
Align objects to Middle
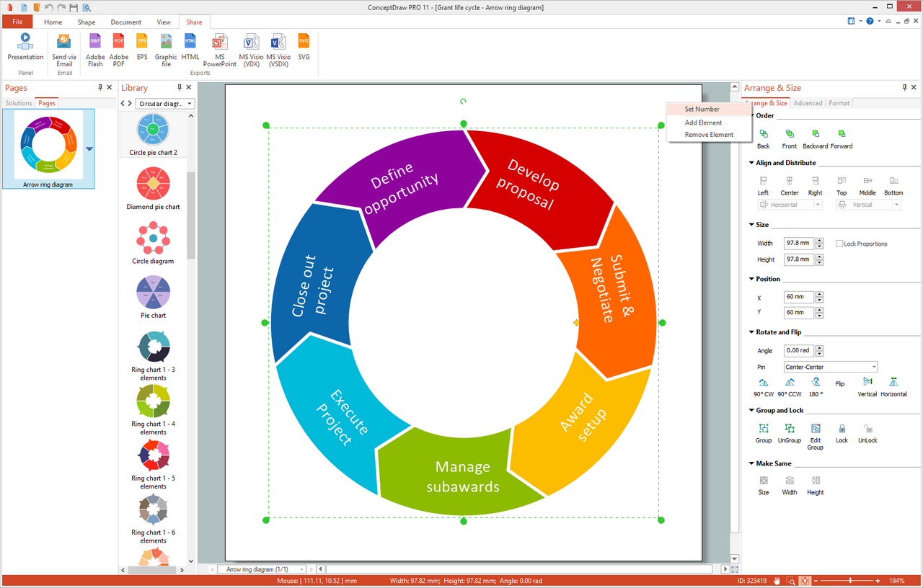coord(867,185)
